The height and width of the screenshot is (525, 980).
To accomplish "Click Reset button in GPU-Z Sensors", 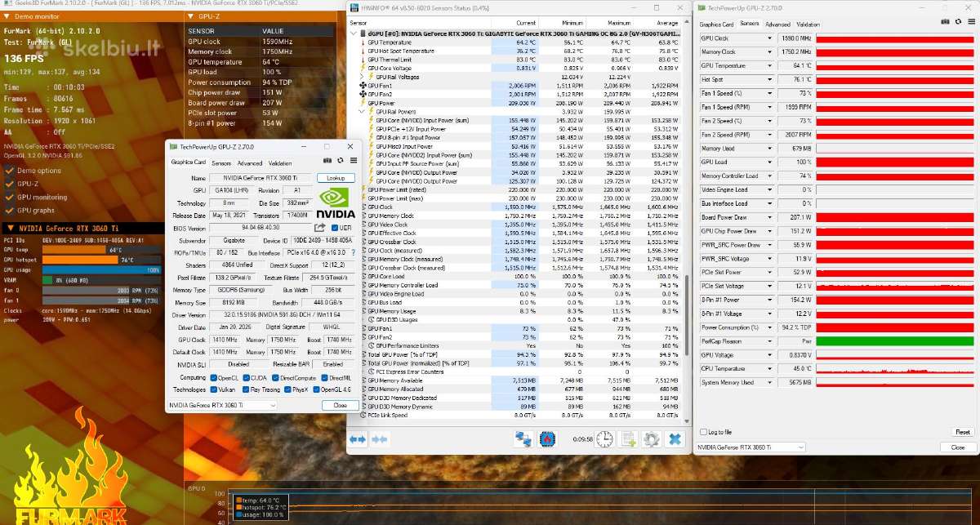I will click(963, 432).
